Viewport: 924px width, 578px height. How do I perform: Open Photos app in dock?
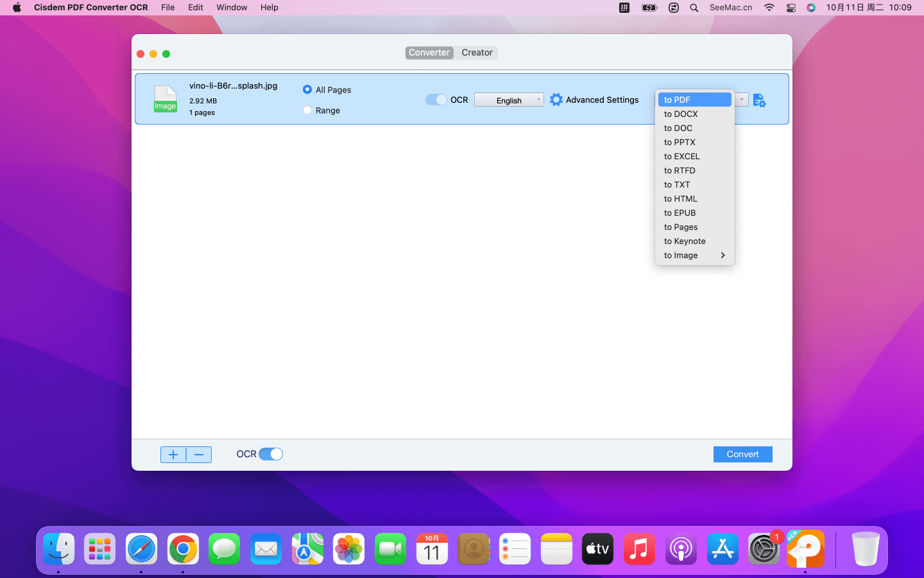tap(349, 549)
